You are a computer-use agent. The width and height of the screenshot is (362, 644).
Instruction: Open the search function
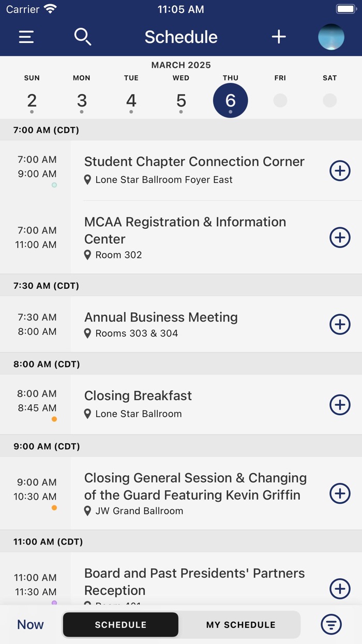click(83, 37)
